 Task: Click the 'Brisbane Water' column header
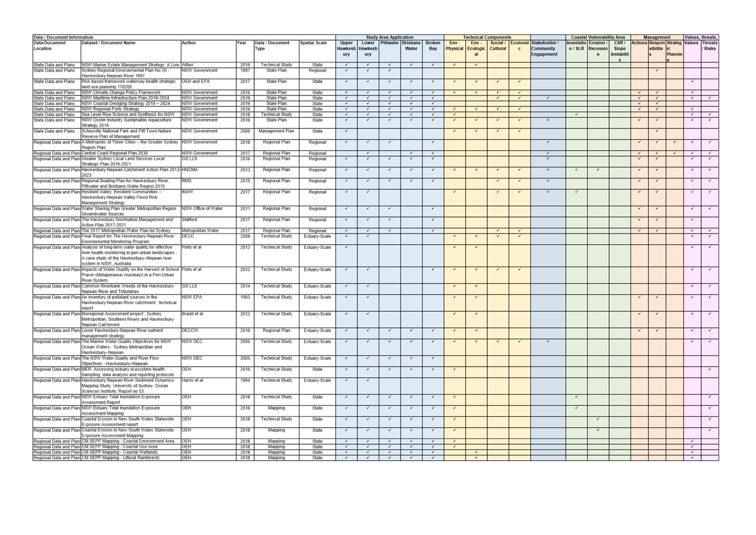tap(411, 51)
